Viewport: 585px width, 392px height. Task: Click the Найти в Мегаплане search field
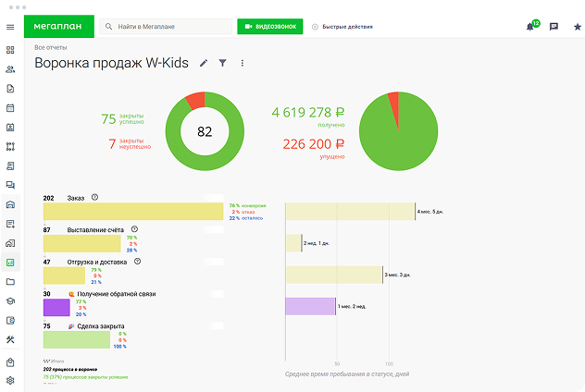coord(166,27)
